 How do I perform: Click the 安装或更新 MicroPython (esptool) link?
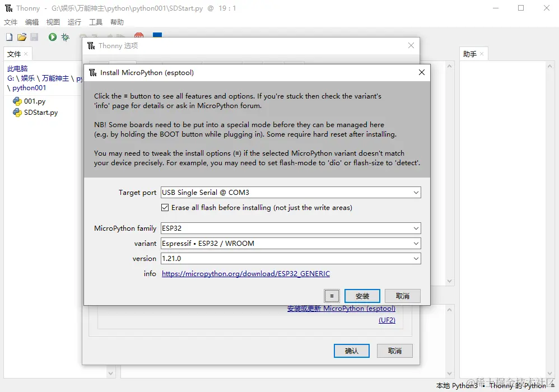(x=341, y=309)
